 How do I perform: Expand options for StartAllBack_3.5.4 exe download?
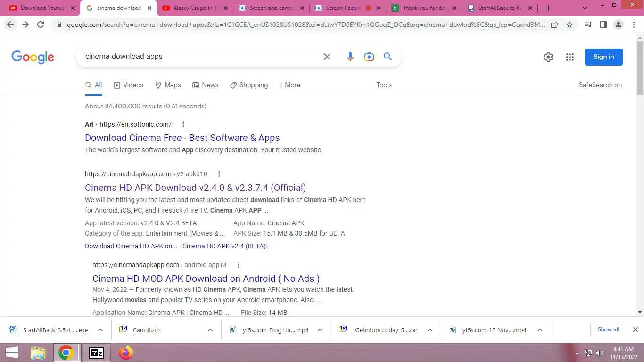click(100, 330)
